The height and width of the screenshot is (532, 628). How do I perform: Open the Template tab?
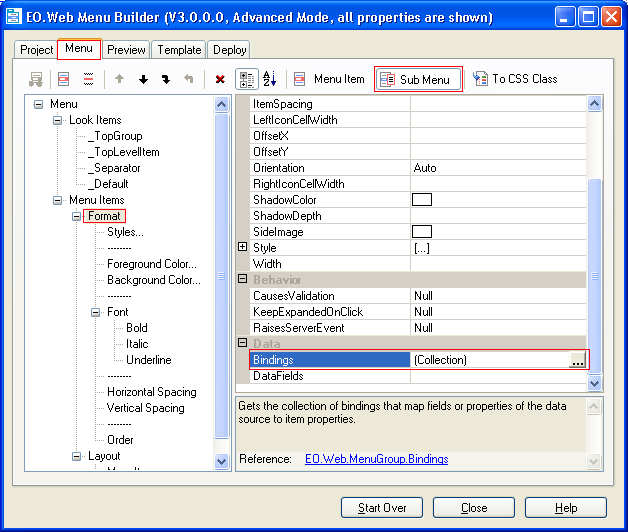click(179, 50)
